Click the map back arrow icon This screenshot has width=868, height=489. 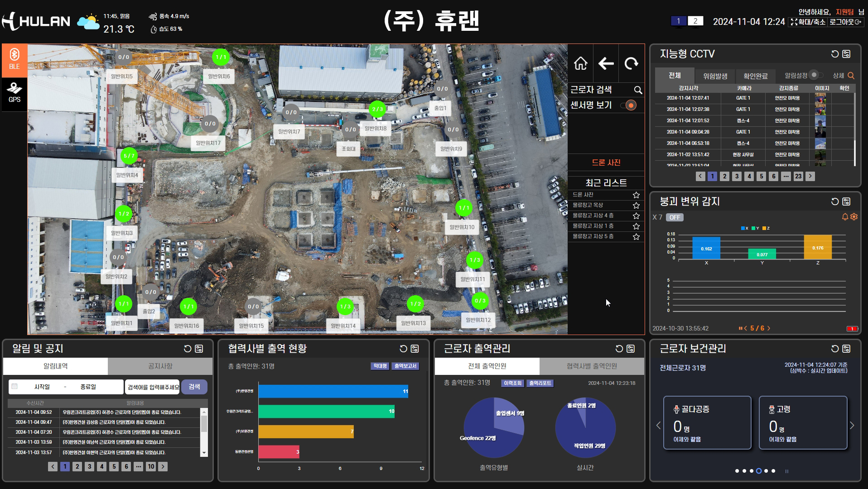606,64
